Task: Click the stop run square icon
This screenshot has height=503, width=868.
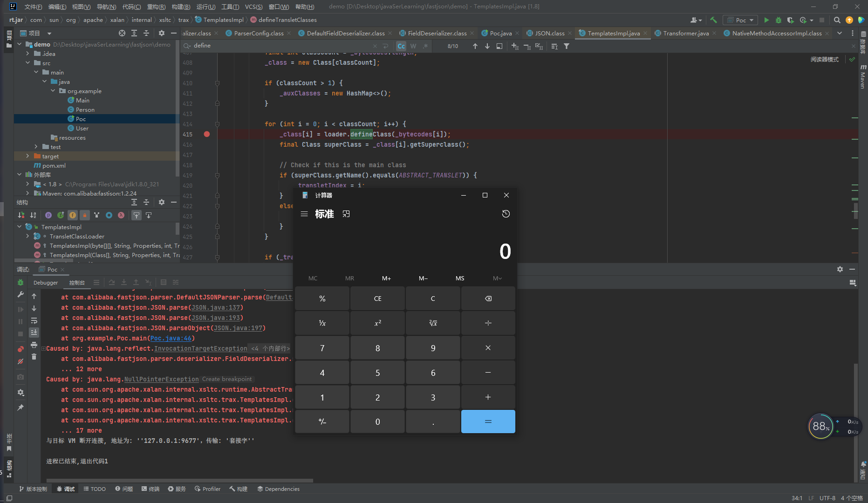Action: [x=821, y=20]
